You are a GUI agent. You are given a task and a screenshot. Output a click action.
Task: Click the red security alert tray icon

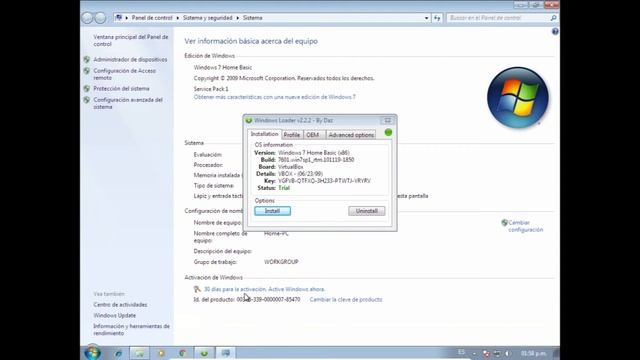pos(486,353)
